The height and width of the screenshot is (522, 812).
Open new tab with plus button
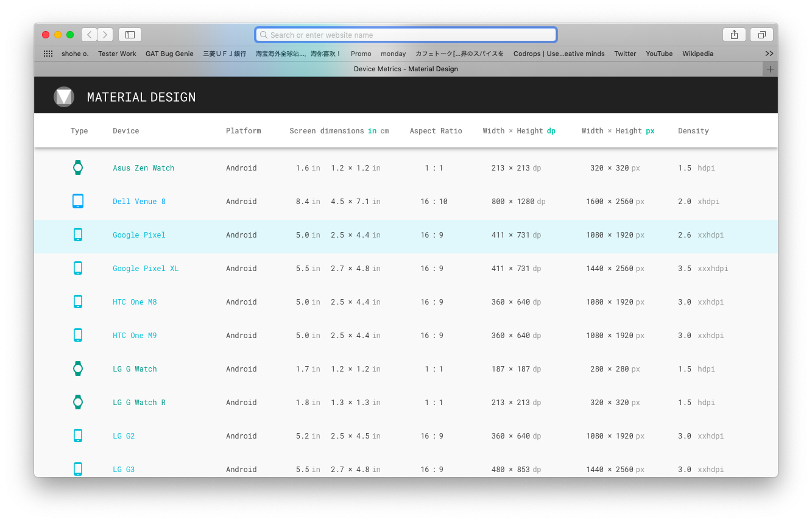click(770, 69)
